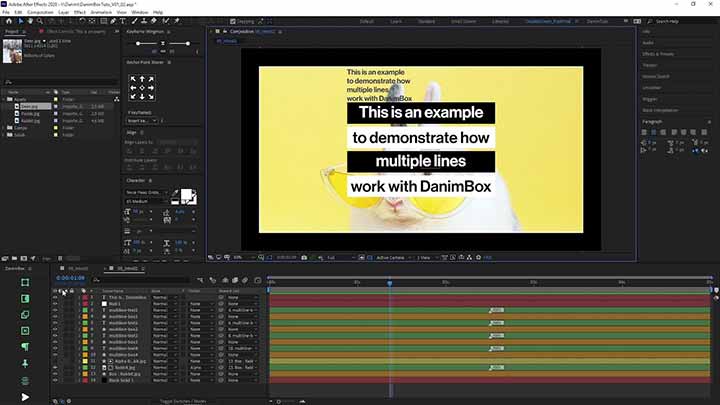This screenshot has height=405, width=720.
Task: Open the 1 View layout dropdown
Action: [x=426, y=258]
